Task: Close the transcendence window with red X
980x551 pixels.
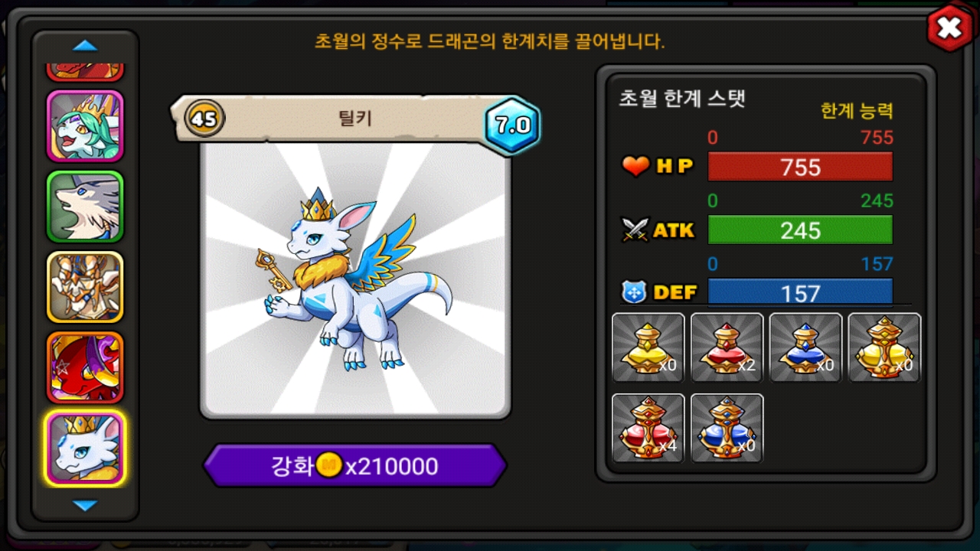Action: pos(949,29)
